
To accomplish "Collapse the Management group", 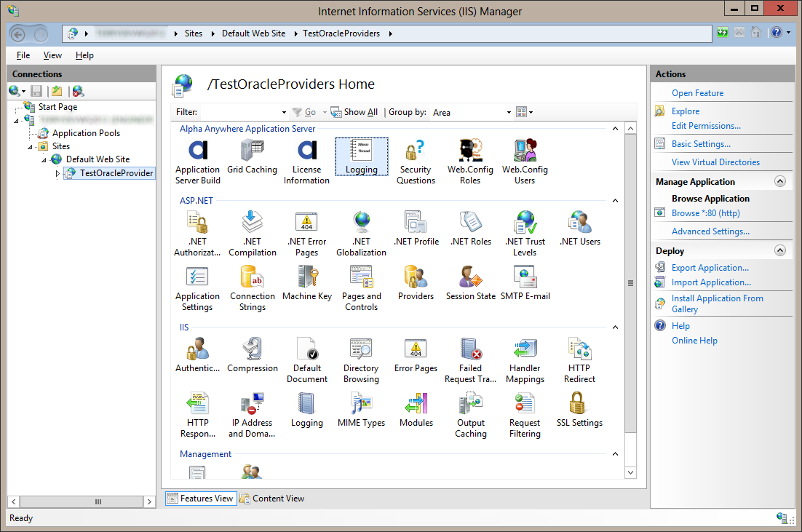I will click(615, 453).
